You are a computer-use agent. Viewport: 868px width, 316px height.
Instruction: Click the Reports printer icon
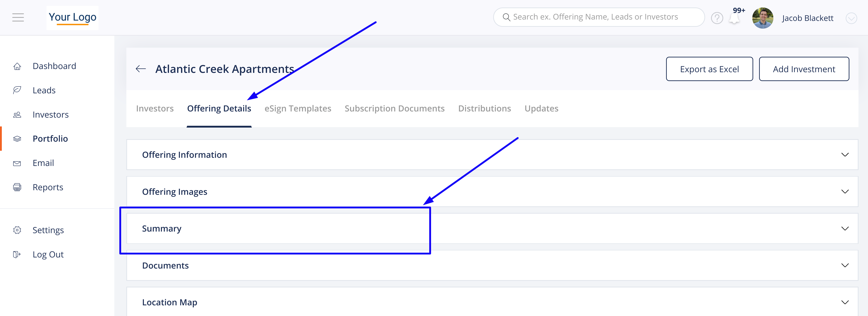point(17,188)
